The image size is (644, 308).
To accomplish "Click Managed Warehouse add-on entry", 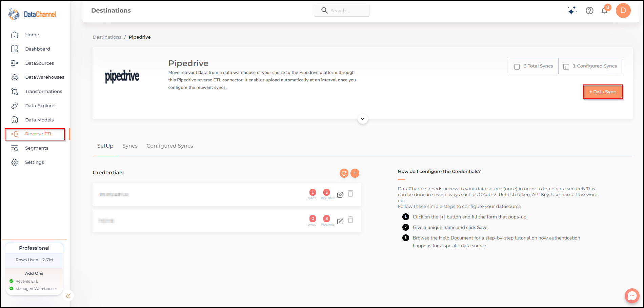I will pos(35,289).
